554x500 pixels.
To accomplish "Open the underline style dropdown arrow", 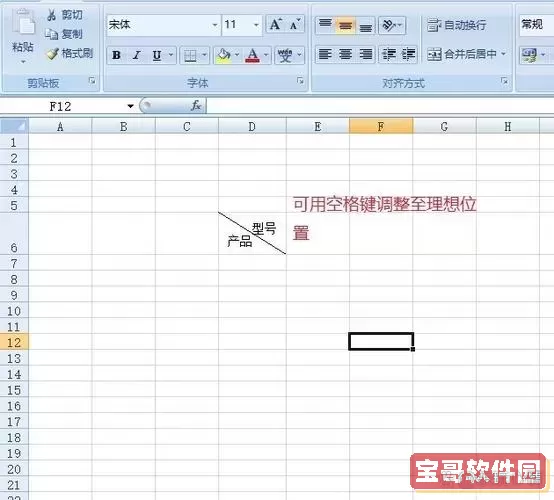I will coord(171,55).
